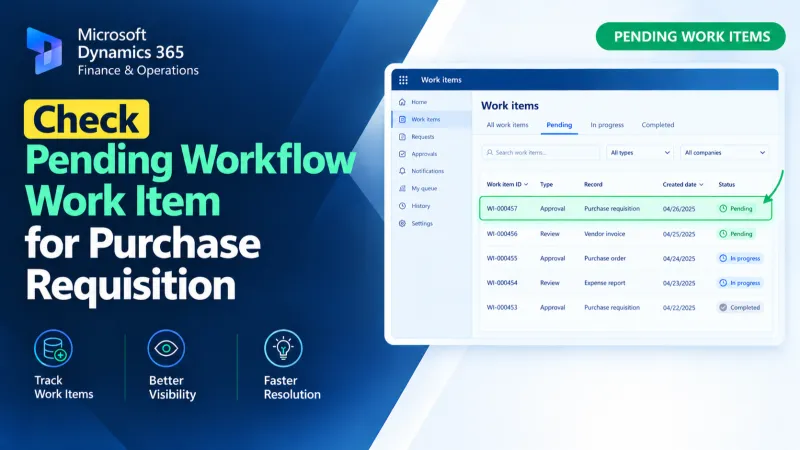Click the Faster Resolution lightbulb icon
Viewport: 800px width, 450px height.
283,348
